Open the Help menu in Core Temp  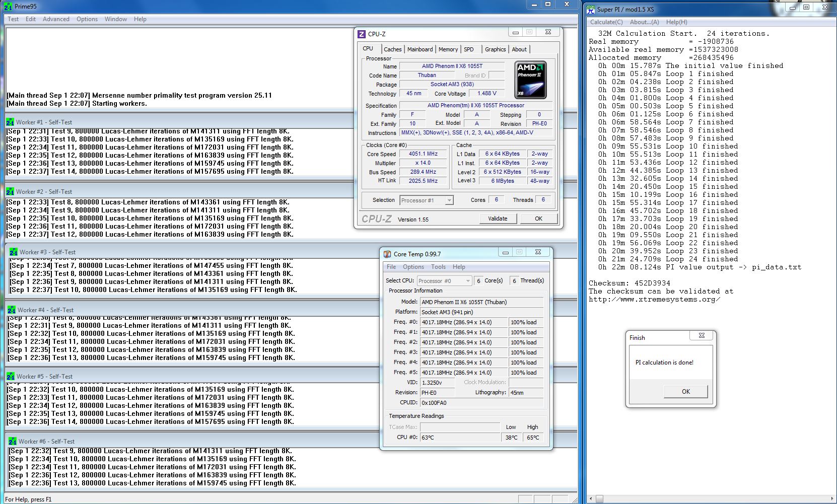coord(459,267)
